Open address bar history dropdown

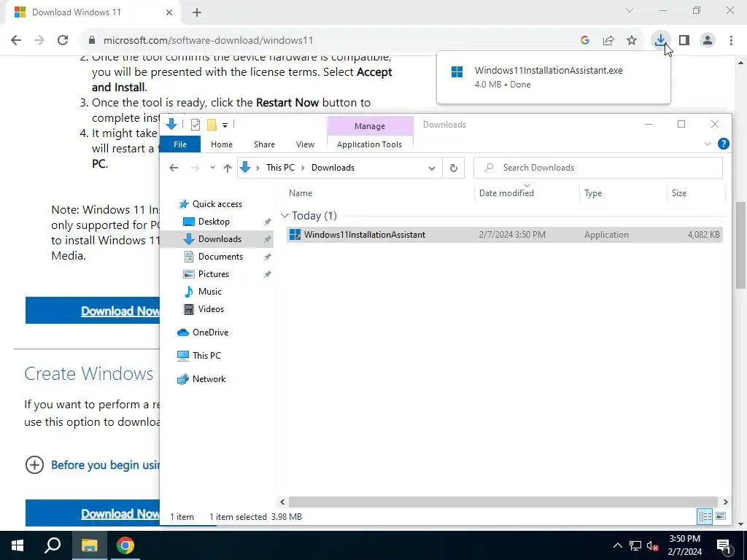pos(432,168)
